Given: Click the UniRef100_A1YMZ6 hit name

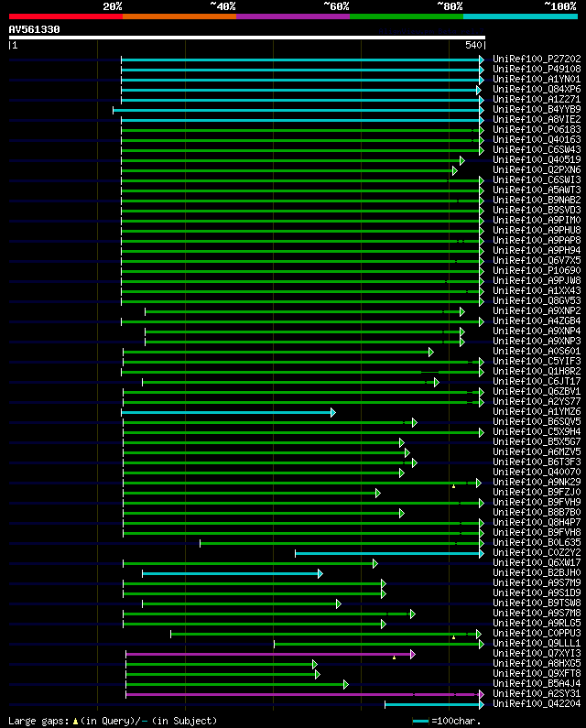Looking at the screenshot, I should click(537, 412).
